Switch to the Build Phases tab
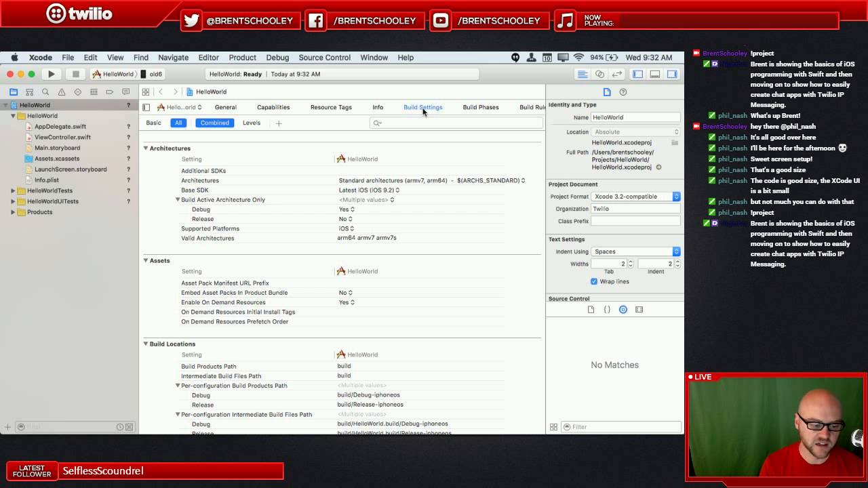Image resolution: width=868 pixels, height=488 pixels. 481,107
